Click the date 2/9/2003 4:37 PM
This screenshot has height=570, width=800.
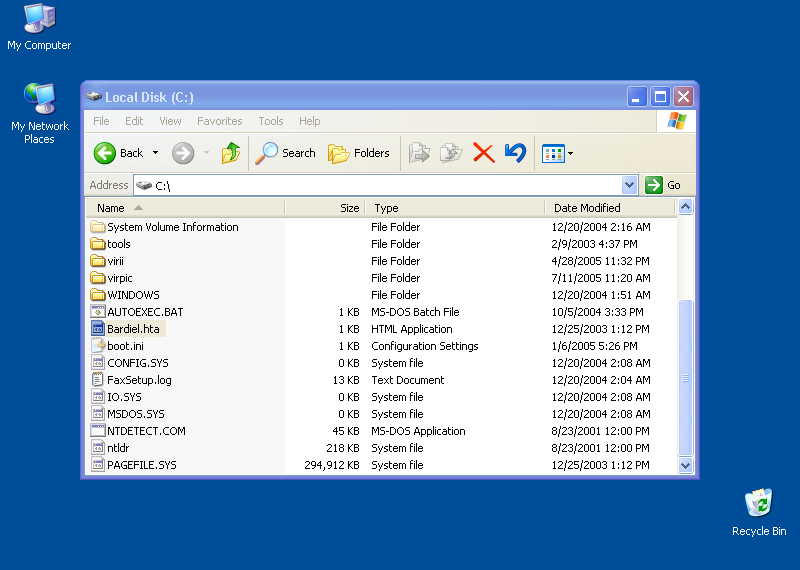pyautogui.click(x=594, y=244)
